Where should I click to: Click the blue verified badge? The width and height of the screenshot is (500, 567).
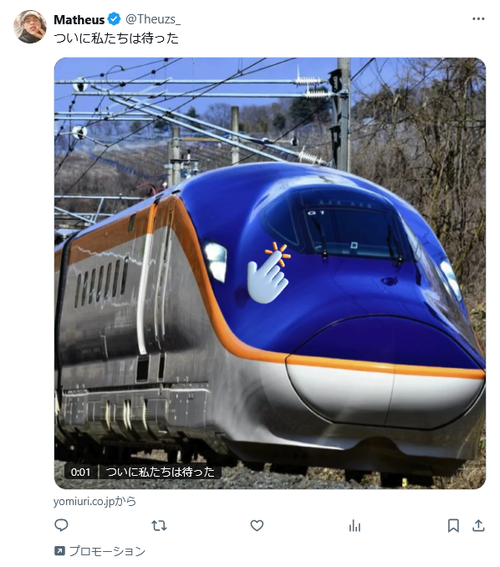coord(114,19)
